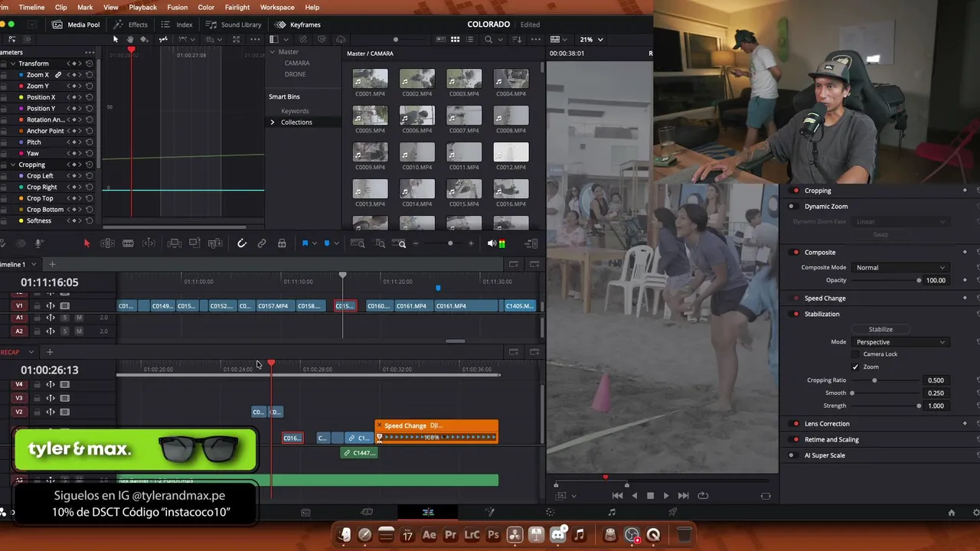980x551 pixels.
Task: Open the Fusion page icon
Action: tap(489, 512)
